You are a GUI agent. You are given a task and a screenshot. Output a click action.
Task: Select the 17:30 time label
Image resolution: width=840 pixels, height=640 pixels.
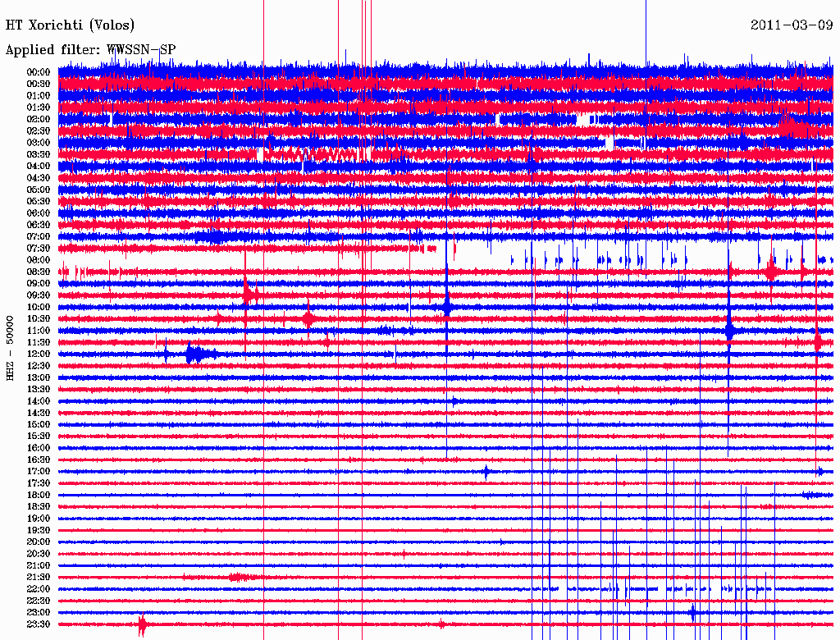pos(39,483)
